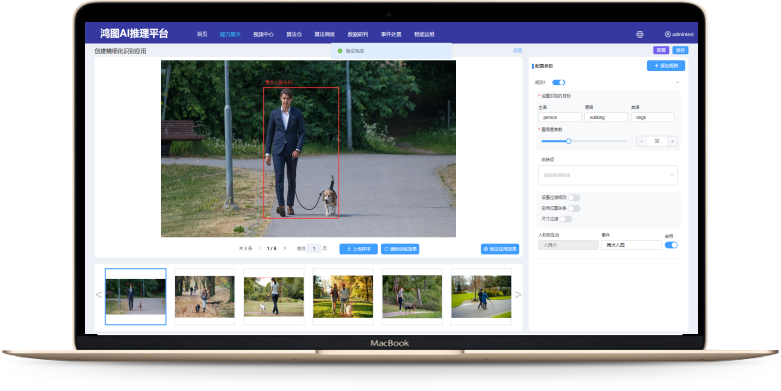Enable the second switch in filter settings

574,208
